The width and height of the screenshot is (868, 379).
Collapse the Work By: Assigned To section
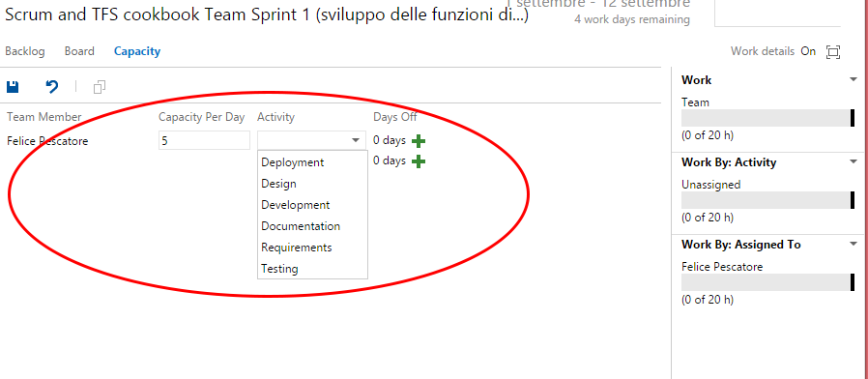tap(854, 244)
